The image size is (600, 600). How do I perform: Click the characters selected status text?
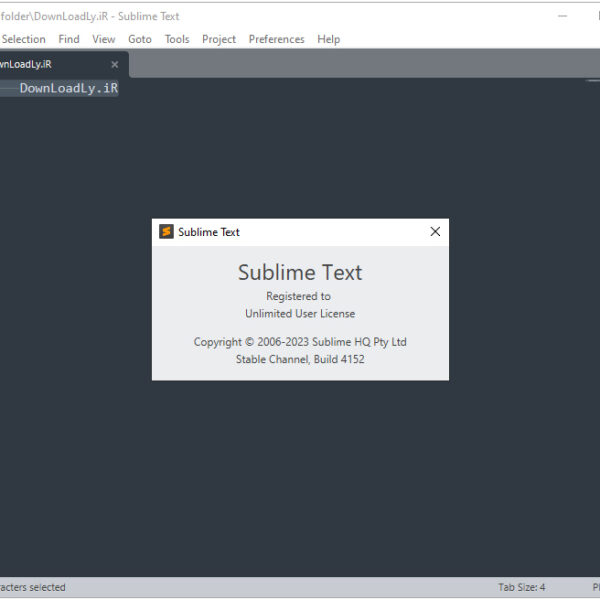(33, 587)
